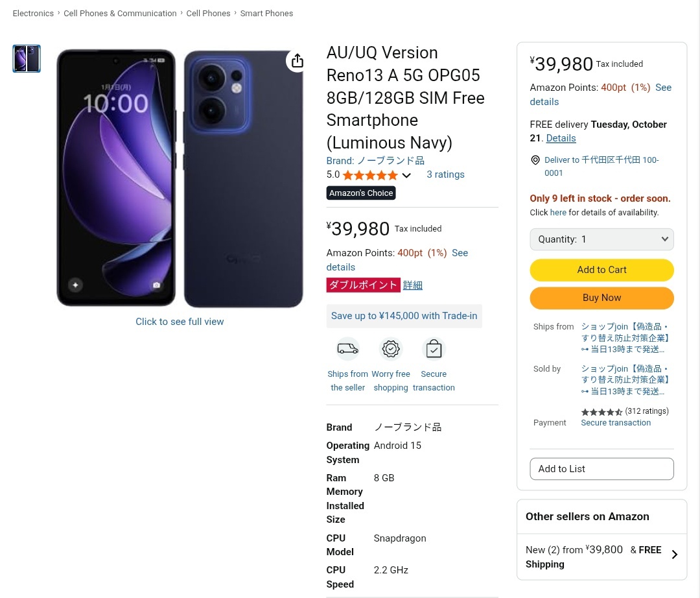Viewport: 700px width, 598px height.
Task: Select the product image thumbnail
Action: [x=27, y=58]
